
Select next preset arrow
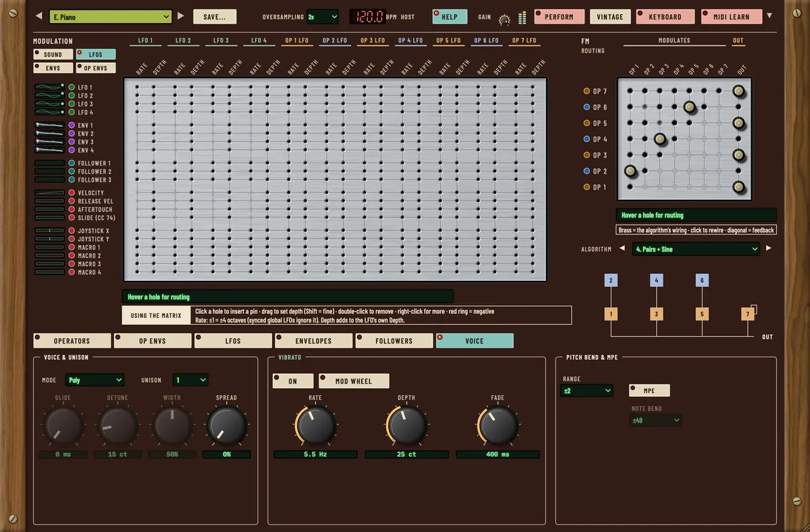(180, 16)
